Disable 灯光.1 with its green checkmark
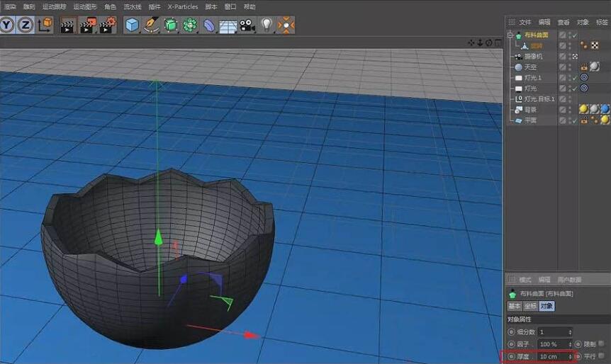This screenshot has width=611, height=364. click(x=575, y=78)
